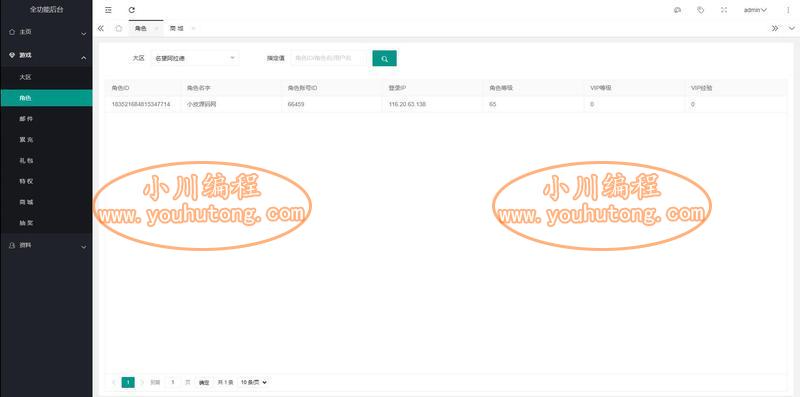Switch to the 角色 page tab
The width and height of the screenshot is (800, 397).
pos(140,29)
